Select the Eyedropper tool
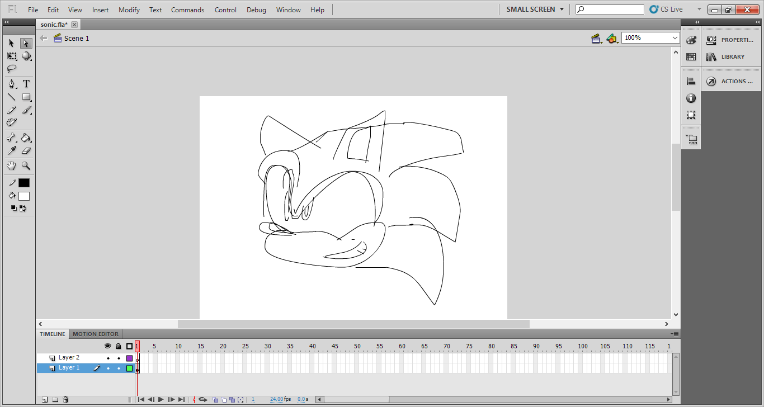This screenshot has width=764, height=407. (x=12, y=151)
